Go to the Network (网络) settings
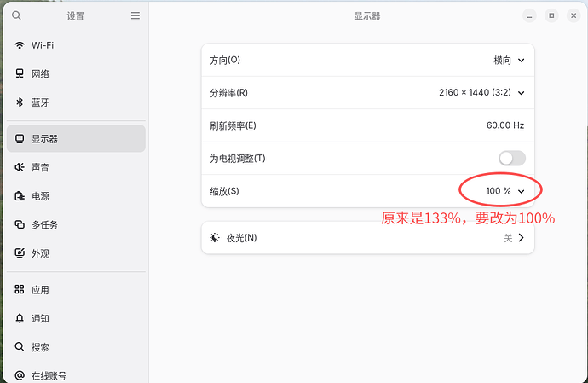This screenshot has height=383, width=588. [40, 74]
